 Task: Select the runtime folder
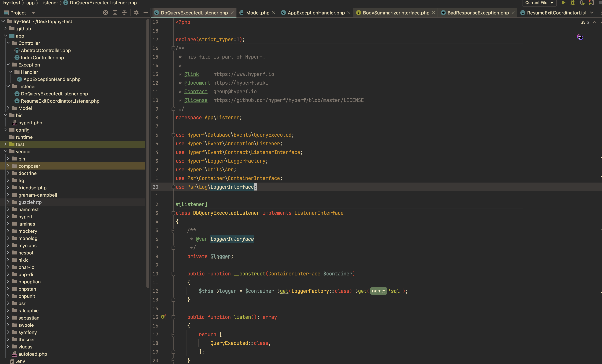24,137
